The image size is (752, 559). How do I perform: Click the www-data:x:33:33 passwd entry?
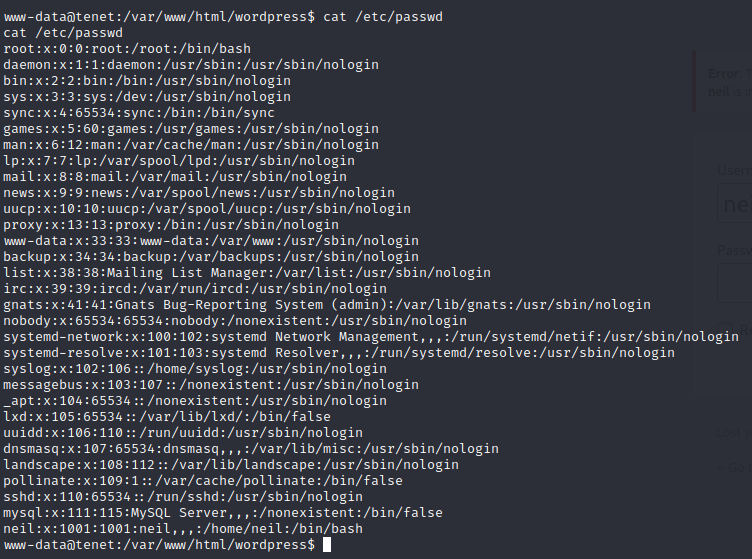tap(211, 241)
